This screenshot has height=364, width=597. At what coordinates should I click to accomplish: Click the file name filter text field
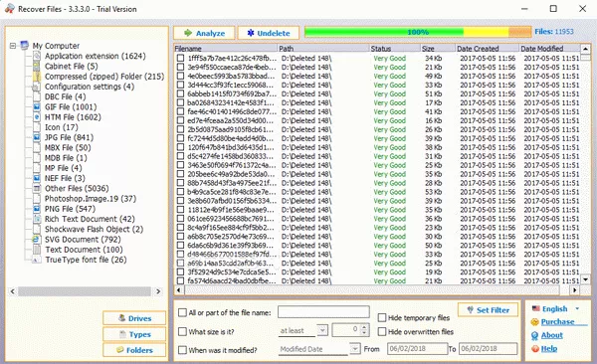[323, 312]
